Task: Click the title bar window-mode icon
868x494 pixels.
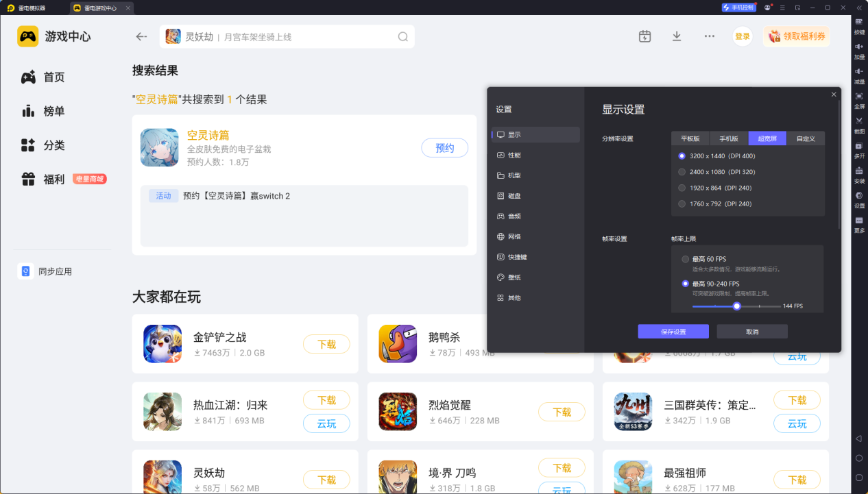Action: pyautogui.click(x=797, y=8)
